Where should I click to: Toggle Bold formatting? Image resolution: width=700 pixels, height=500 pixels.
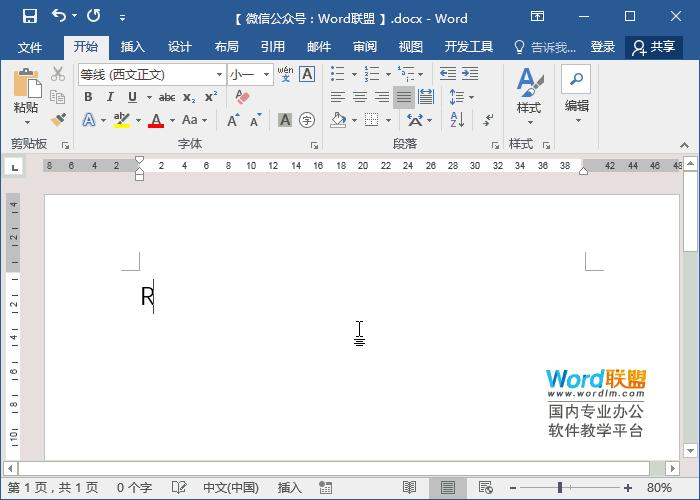tap(88, 97)
